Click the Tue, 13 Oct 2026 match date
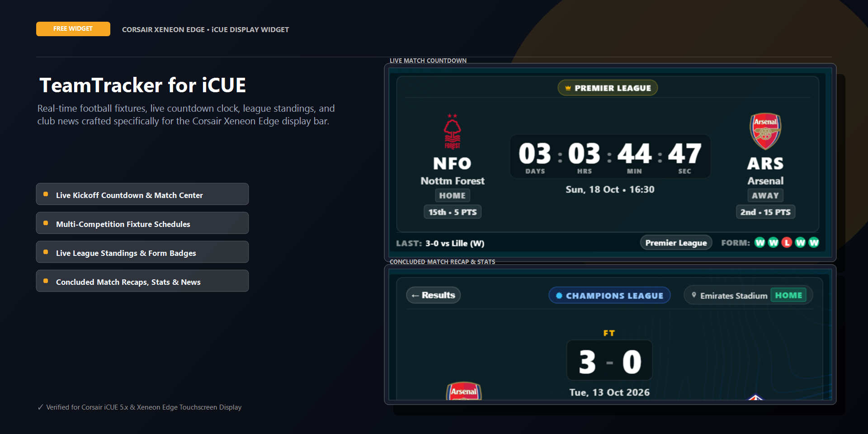Image resolution: width=868 pixels, height=434 pixels. click(x=609, y=392)
